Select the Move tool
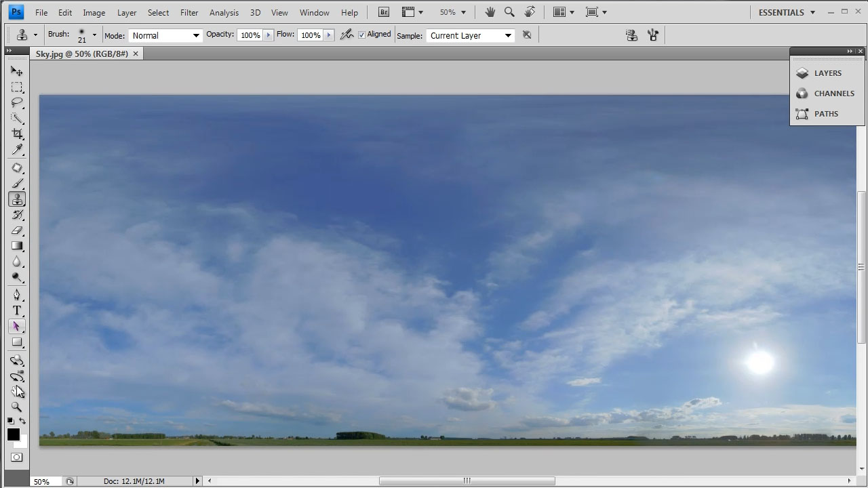 (x=17, y=71)
